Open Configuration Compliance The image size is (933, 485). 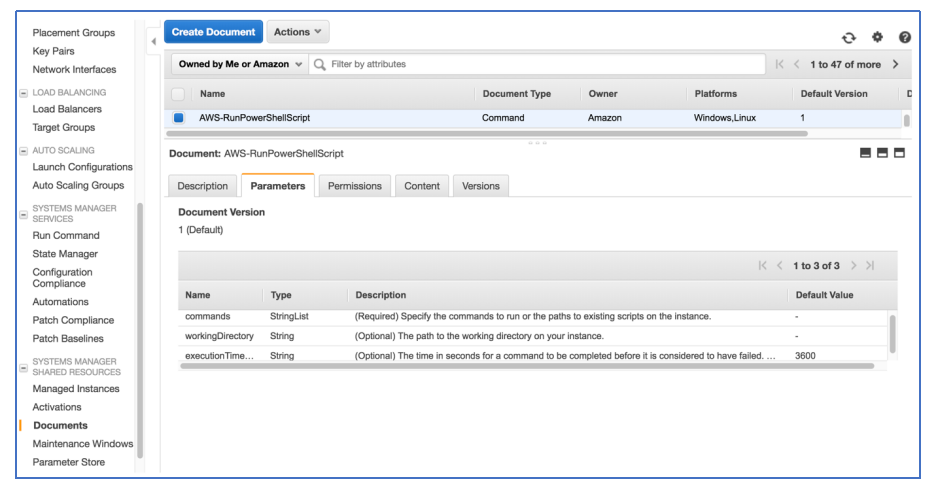[x=62, y=278]
